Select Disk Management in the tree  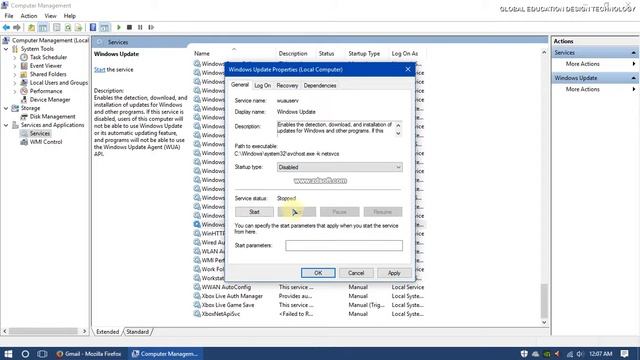click(x=52, y=117)
